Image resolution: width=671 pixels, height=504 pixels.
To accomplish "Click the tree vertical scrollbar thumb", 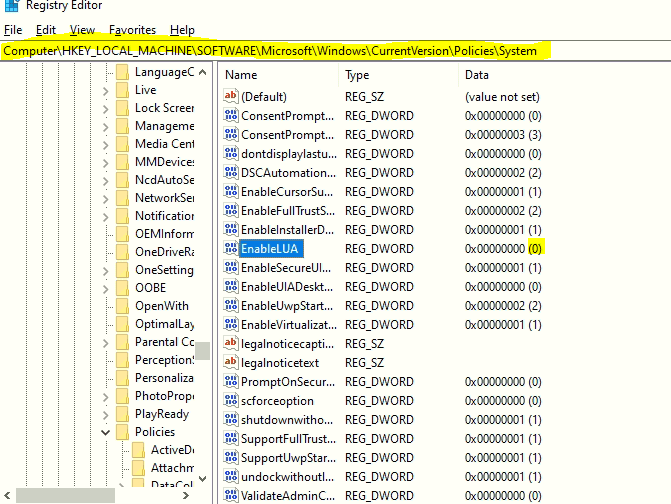I will coord(202,351).
